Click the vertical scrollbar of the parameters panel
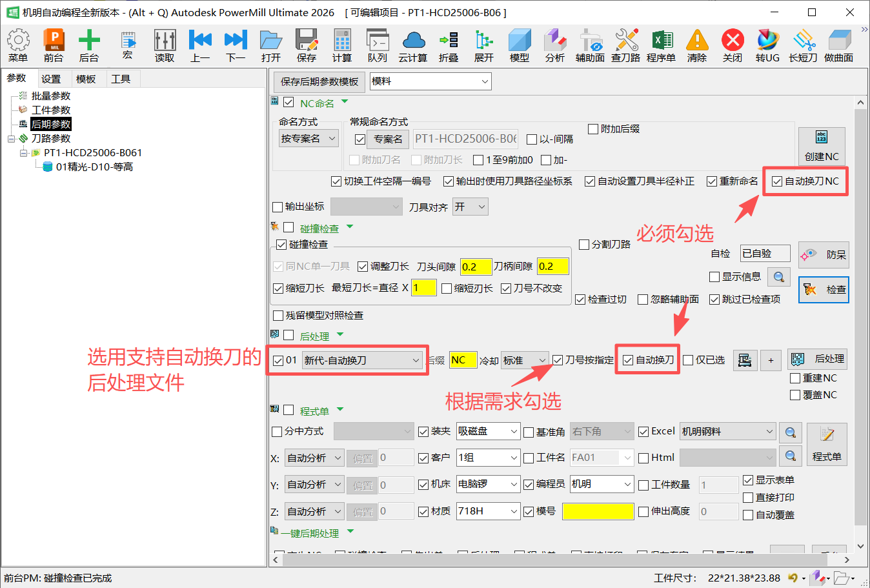The height and width of the screenshot is (588, 870). click(x=860, y=323)
